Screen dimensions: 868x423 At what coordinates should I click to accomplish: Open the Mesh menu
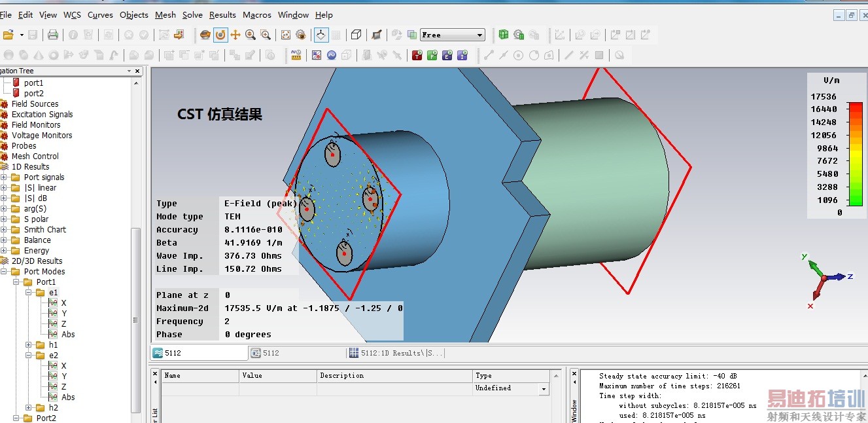pyautogui.click(x=165, y=14)
